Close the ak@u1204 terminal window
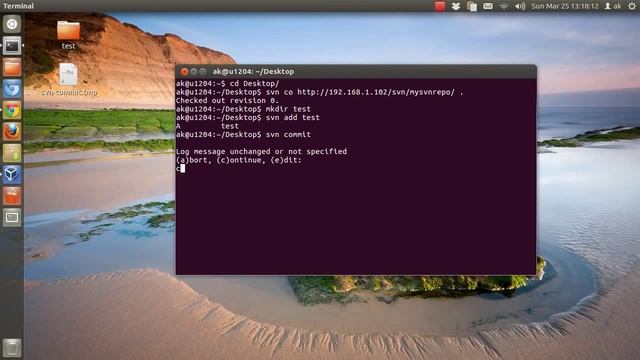This screenshot has width=640, height=360. [x=184, y=71]
